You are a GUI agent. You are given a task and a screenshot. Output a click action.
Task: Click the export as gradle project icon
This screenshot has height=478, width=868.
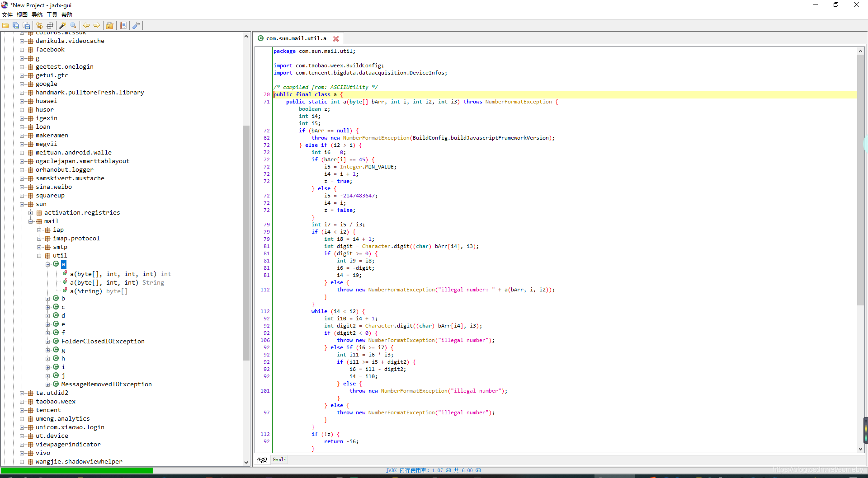point(26,26)
